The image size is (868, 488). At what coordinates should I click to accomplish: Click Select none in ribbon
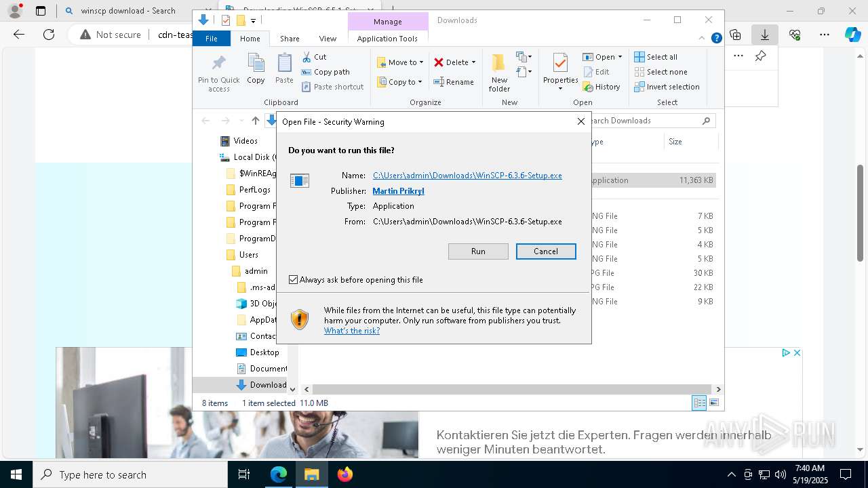[660, 72]
